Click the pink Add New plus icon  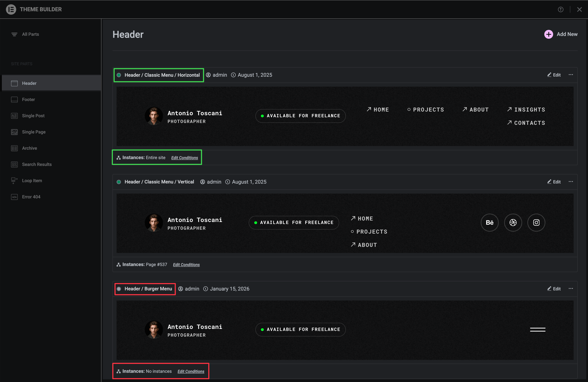click(x=549, y=34)
